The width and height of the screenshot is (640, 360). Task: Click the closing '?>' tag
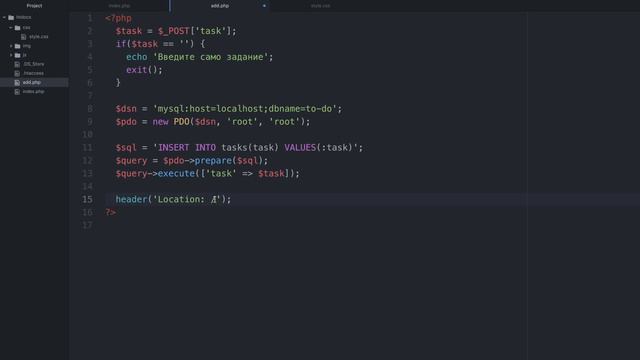pos(110,212)
